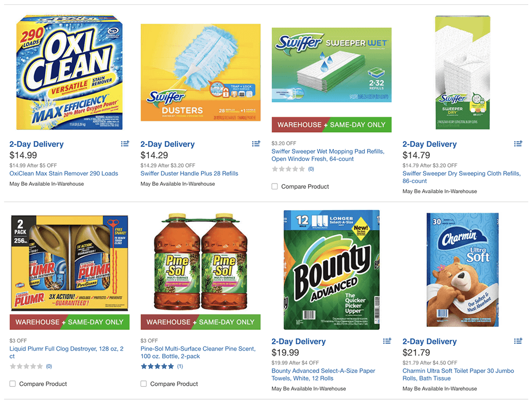Open OxiClean Max Stain Remover 290 Loads link
The image size is (532, 406).
64,173
